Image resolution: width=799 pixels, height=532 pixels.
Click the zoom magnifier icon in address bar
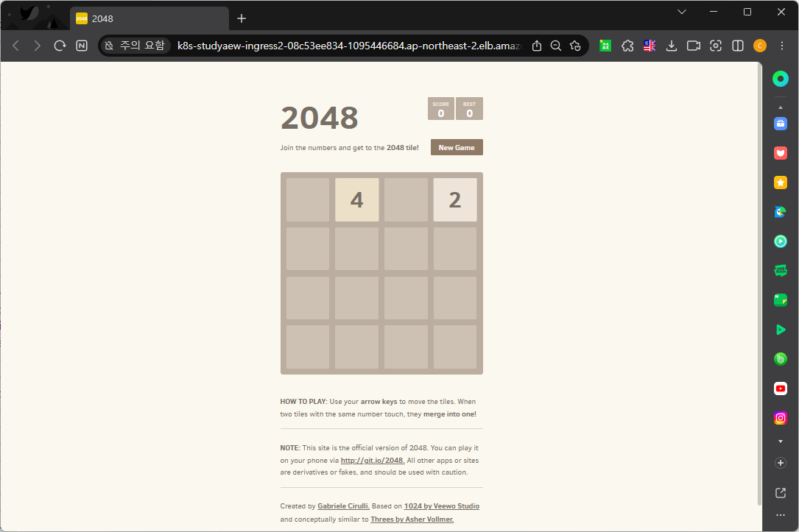(556, 46)
